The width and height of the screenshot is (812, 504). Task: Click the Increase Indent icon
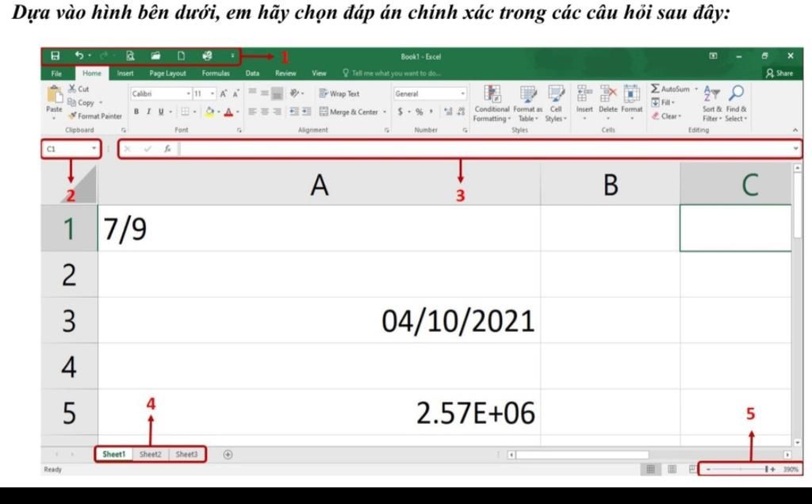coord(307,111)
